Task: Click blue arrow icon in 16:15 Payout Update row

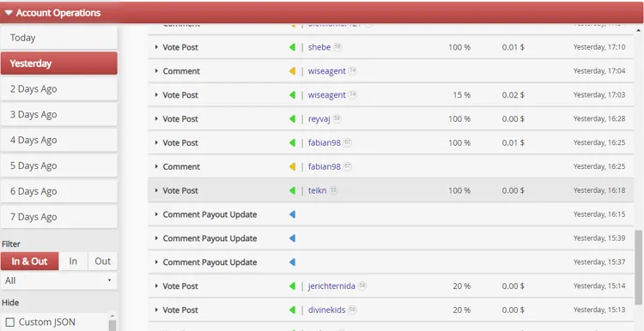Action: (x=293, y=214)
